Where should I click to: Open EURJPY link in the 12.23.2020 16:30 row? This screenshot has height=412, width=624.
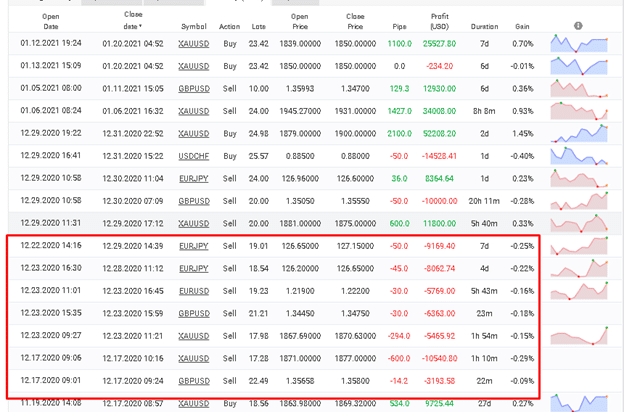point(194,269)
